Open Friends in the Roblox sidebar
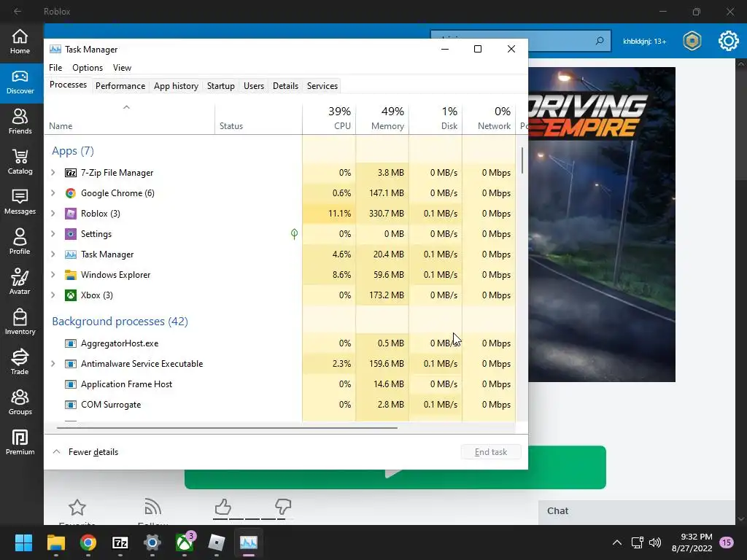The width and height of the screenshot is (747, 560). [20, 122]
